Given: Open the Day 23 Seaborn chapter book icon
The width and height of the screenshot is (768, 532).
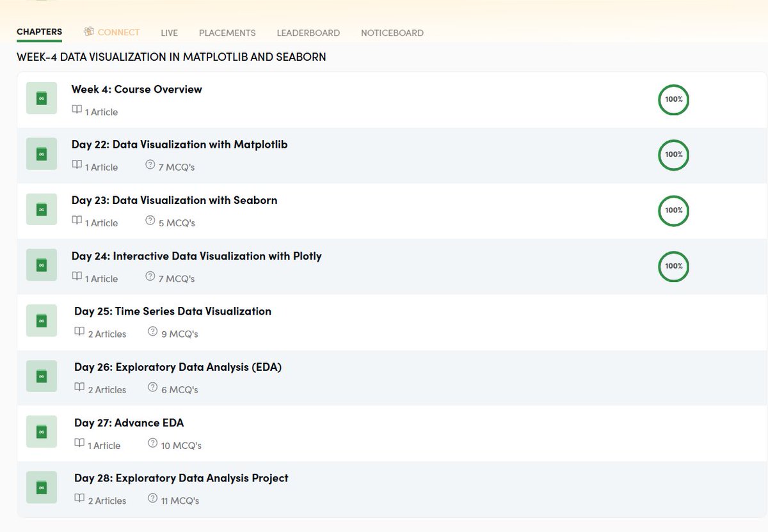Looking at the screenshot, I should click(42, 210).
